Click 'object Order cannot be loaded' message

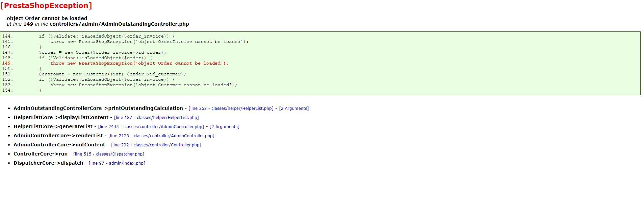pos(47,18)
